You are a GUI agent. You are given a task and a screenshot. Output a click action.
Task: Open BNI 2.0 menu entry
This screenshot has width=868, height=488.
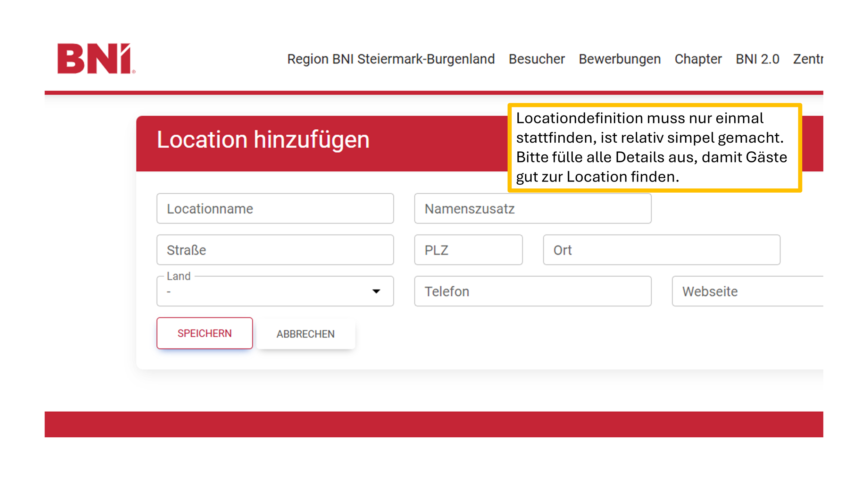click(x=757, y=59)
